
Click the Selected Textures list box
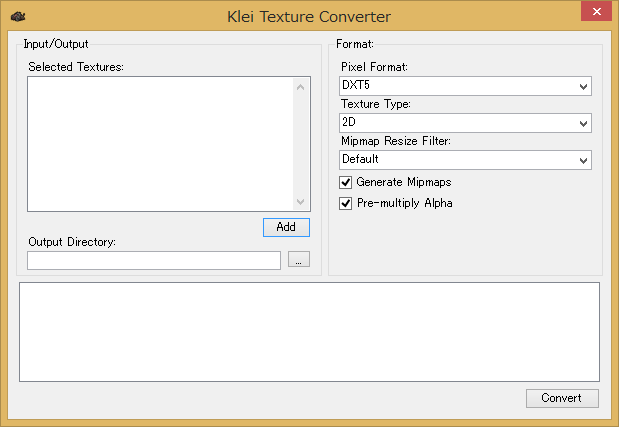coord(160,144)
